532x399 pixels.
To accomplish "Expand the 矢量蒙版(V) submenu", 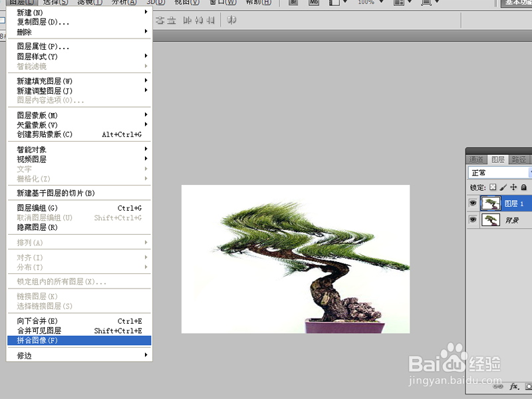I will point(79,125).
